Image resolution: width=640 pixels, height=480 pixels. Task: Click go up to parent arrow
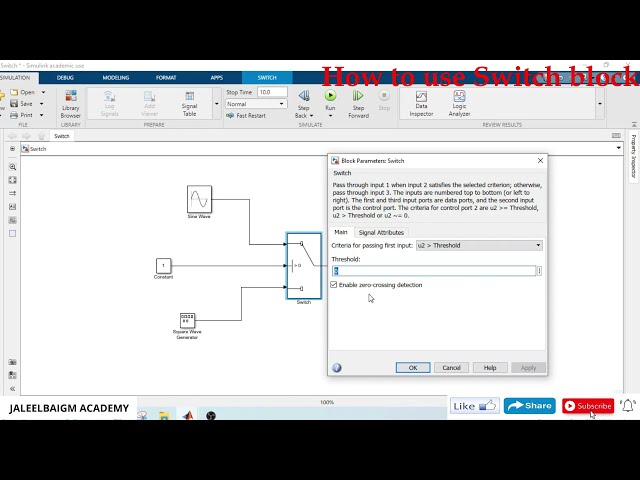tap(41, 136)
